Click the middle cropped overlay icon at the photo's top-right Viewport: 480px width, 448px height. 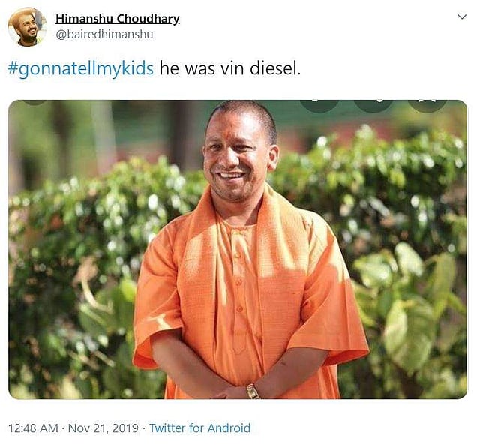(373, 106)
